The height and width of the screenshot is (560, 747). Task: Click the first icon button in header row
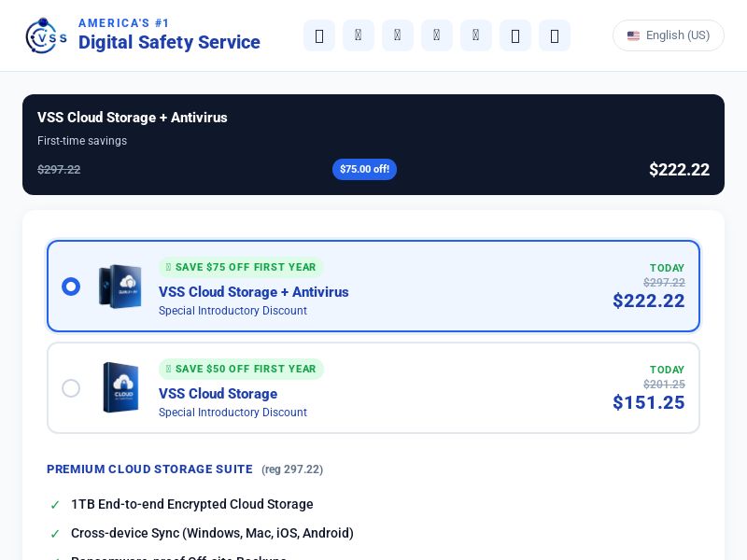coord(319,35)
